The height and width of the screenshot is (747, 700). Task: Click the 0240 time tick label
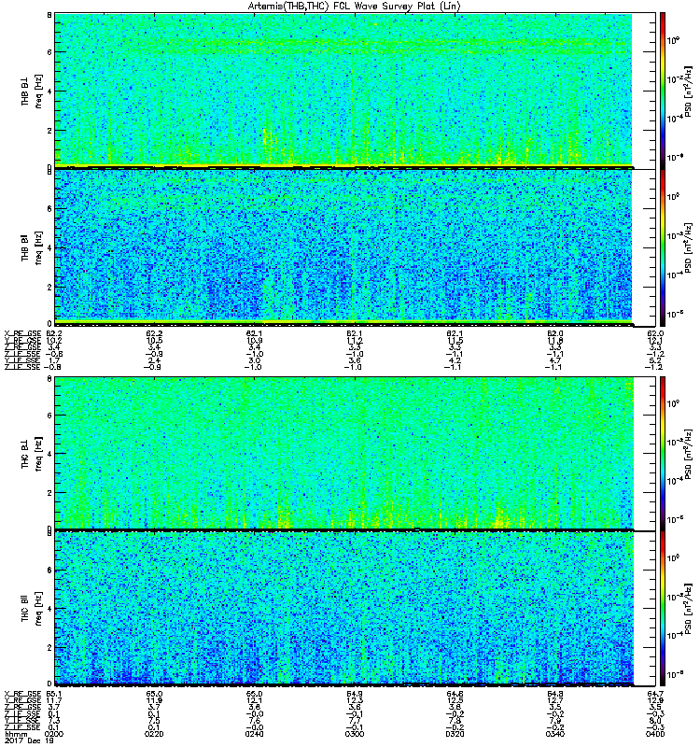click(x=254, y=734)
